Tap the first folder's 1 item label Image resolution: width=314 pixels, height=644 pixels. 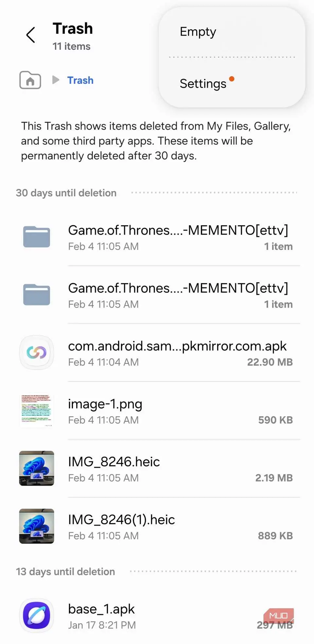pyautogui.click(x=278, y=246)
